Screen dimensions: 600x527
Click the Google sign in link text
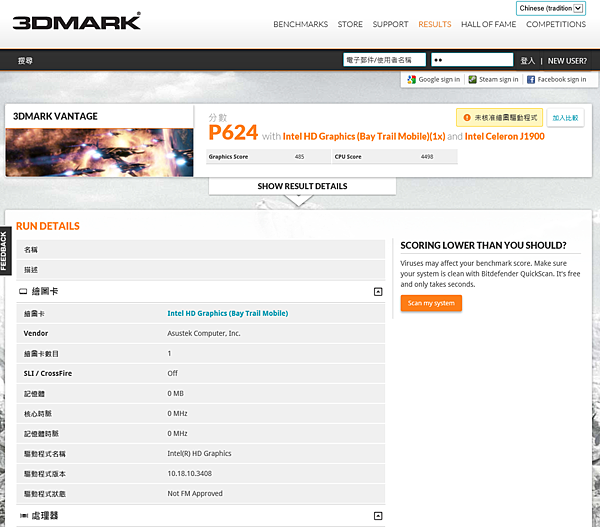click(439, 79)
